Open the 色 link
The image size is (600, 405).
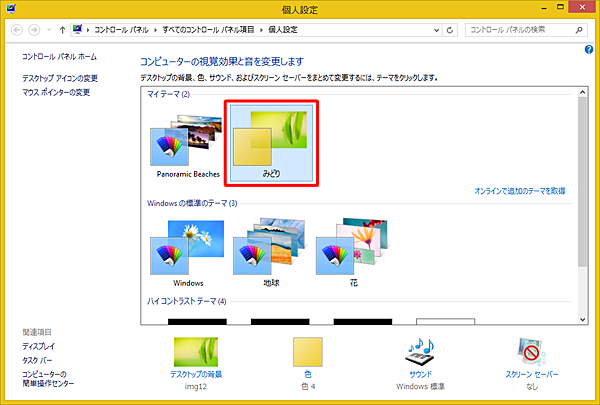click(308, 374)
